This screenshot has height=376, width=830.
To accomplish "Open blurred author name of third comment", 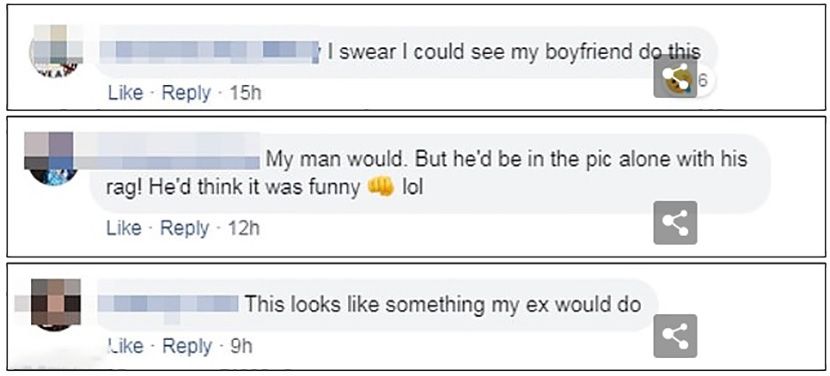I will point(169,305).
